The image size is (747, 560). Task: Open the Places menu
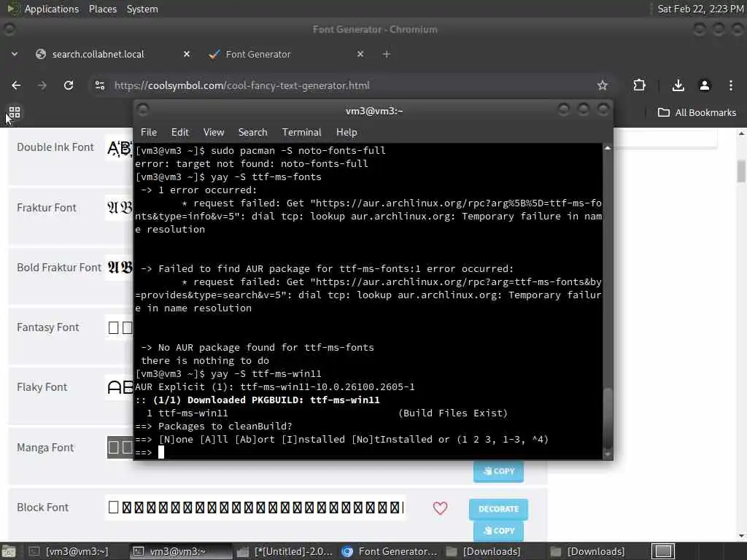click(x=102, y=9)
